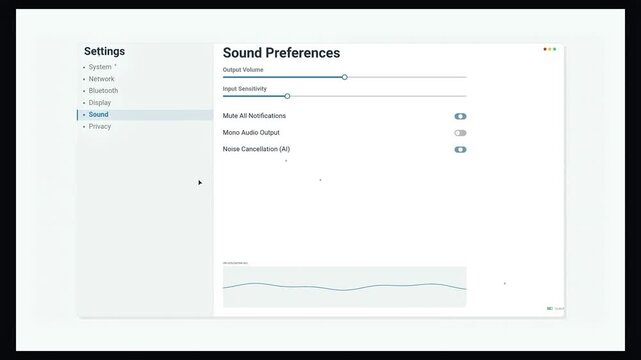
Task: Select the Sound item in sidebar
Action: coord(145,115)
